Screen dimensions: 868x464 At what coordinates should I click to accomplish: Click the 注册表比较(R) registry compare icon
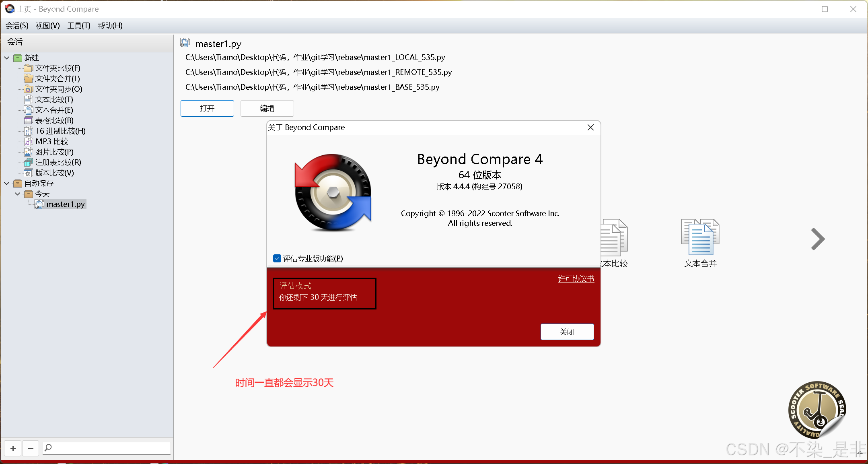pos(28,162)
